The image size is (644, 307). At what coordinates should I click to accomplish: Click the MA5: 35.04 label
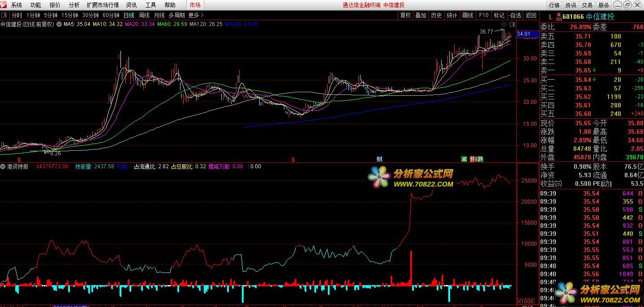pos(77,24)
